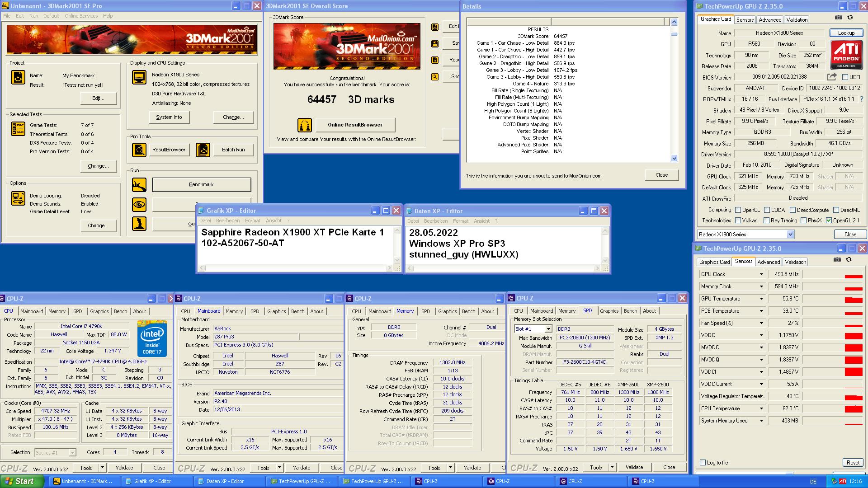
Task: Click the Demo eye icon
Action: [139, 205]
